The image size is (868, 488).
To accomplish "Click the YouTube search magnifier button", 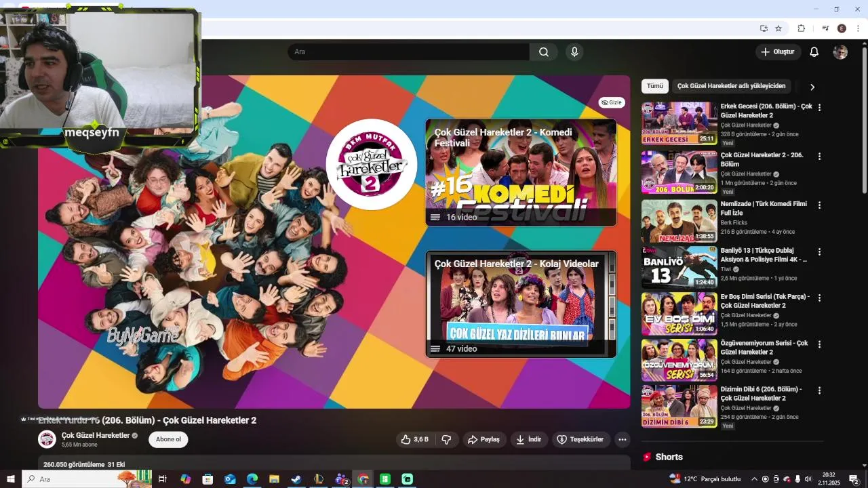I will click(544, 52).
